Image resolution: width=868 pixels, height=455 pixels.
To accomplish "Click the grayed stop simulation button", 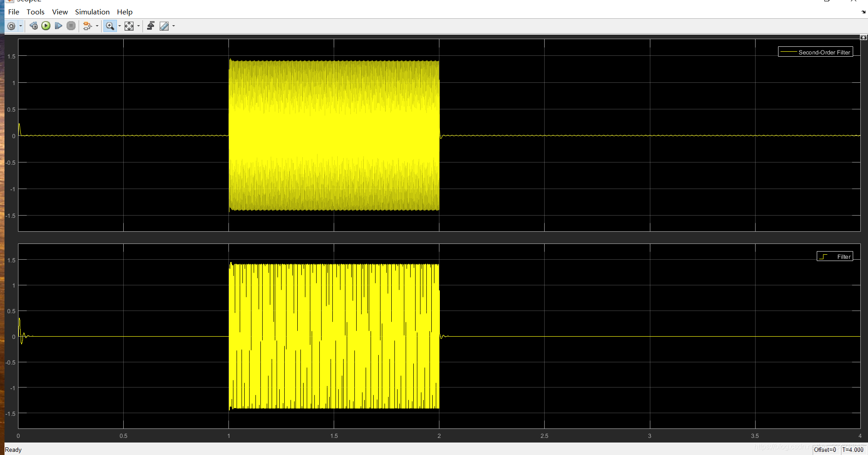I will [71, 26].
